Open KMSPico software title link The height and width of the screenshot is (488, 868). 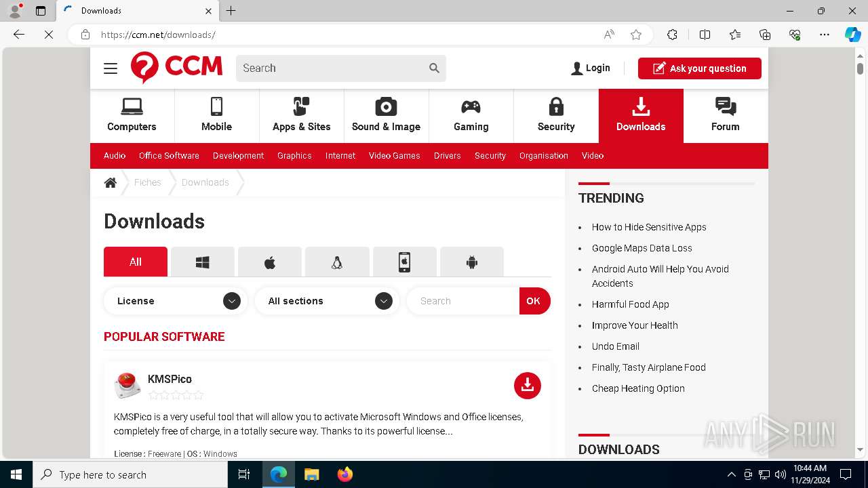(x=170, y=379)
